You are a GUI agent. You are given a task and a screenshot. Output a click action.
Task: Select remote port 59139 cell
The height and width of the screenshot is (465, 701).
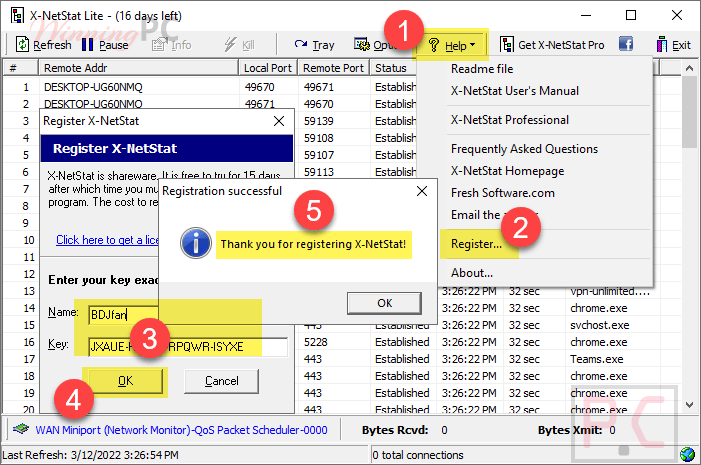319,121
